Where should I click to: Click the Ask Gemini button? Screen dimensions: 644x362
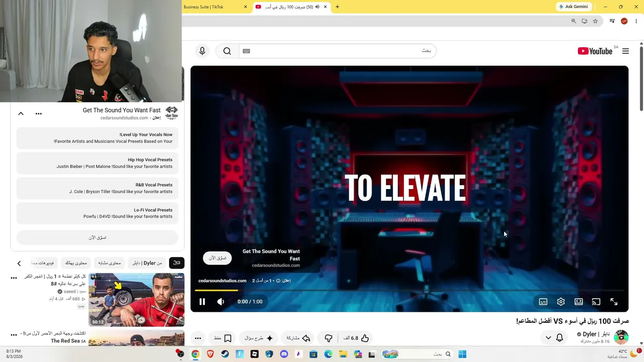tap(573, 7)
